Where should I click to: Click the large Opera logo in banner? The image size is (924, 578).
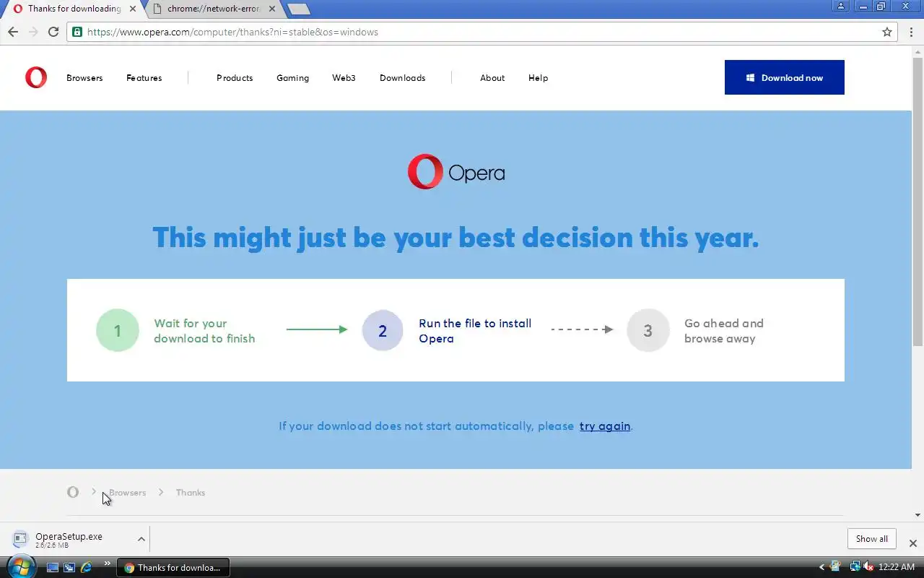[x=456, y=172]
